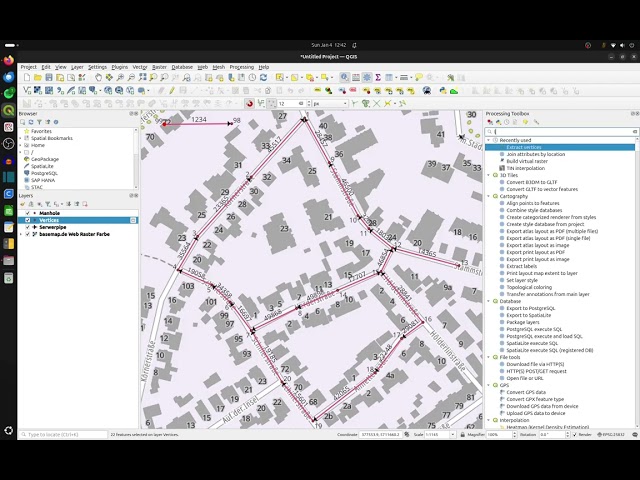Open the snapping unit px dropdown
The image size is (640, 480).
[x=330, y=104]
